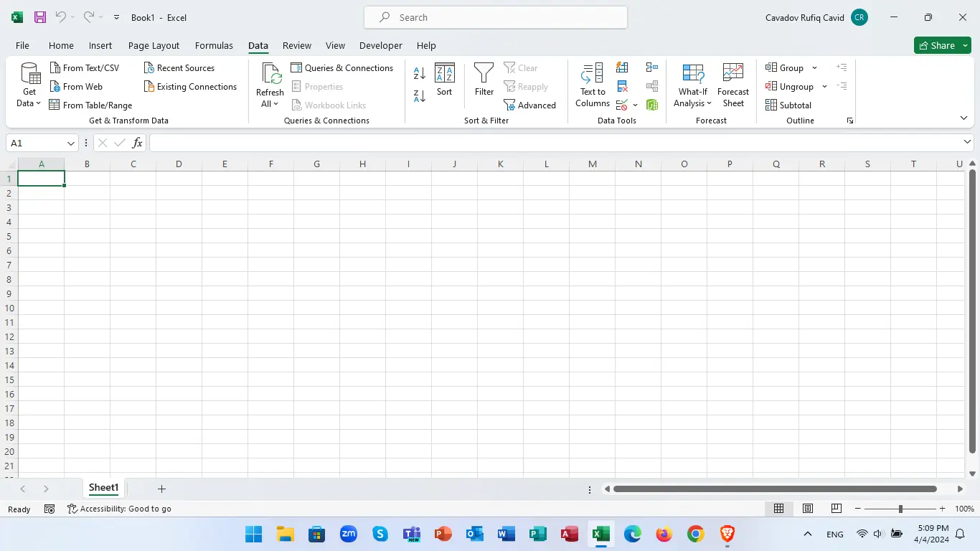Screen dimensions: 980x551
Task: Launch Google Chrome from the taskbar
Action: coord(695,534)
